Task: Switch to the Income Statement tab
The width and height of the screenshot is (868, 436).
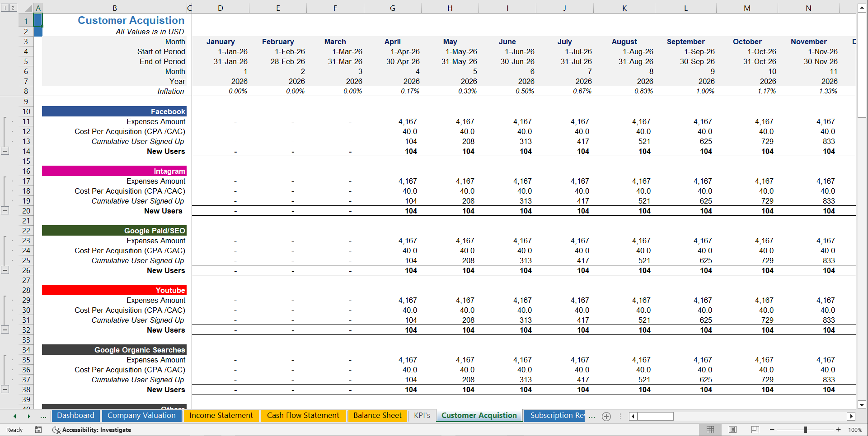Action: [221, 415]
